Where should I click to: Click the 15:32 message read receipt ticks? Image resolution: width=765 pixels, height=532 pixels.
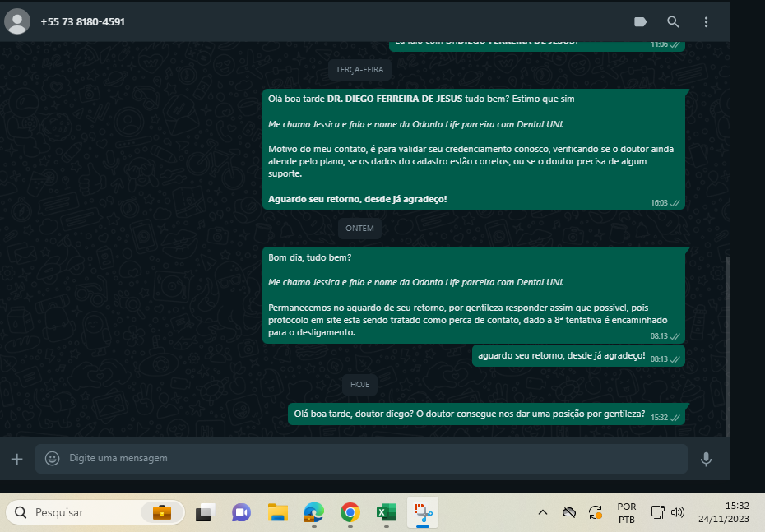(x=675, y=418)
